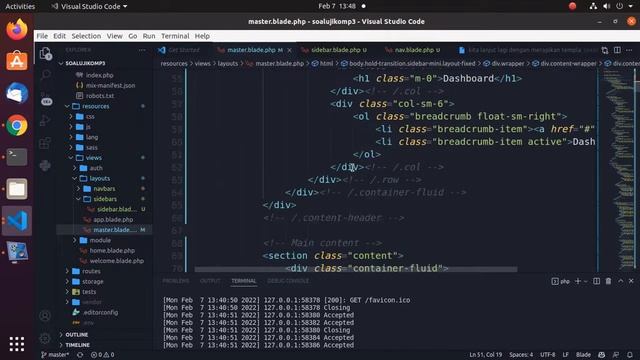The image size is (640, 360).
Task: Synchronize changes icon in status bar
Action: tap(80, 355)
